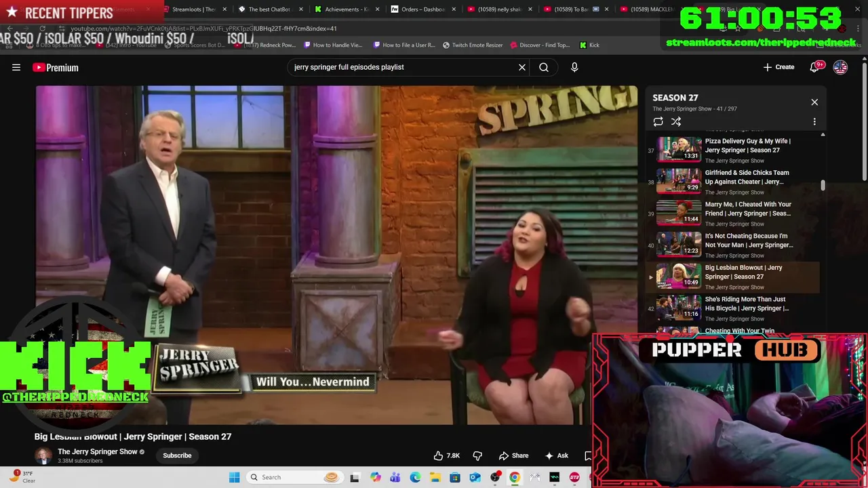The height and width of the screenshot is (488, 868).
Task: Play Pizza Delivery Guy & My Wife video
Action: click(732, 150)
